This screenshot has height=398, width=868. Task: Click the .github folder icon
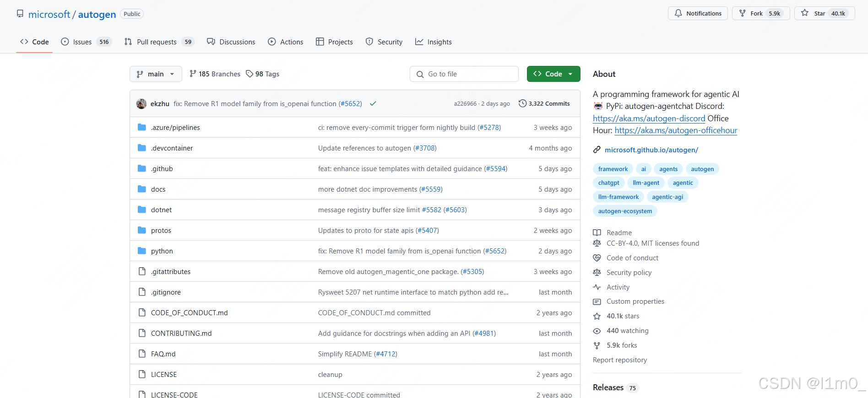(x=142, y=168)
